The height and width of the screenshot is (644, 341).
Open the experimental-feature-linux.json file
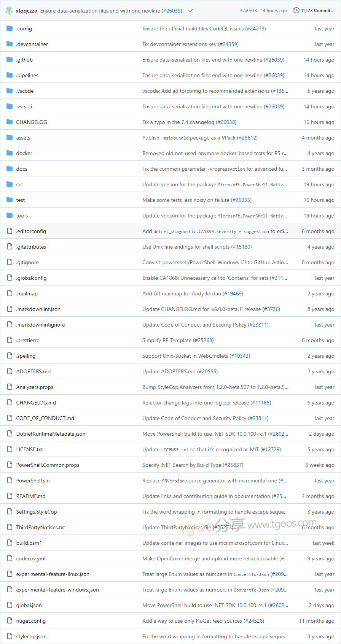tap(53, 574)
